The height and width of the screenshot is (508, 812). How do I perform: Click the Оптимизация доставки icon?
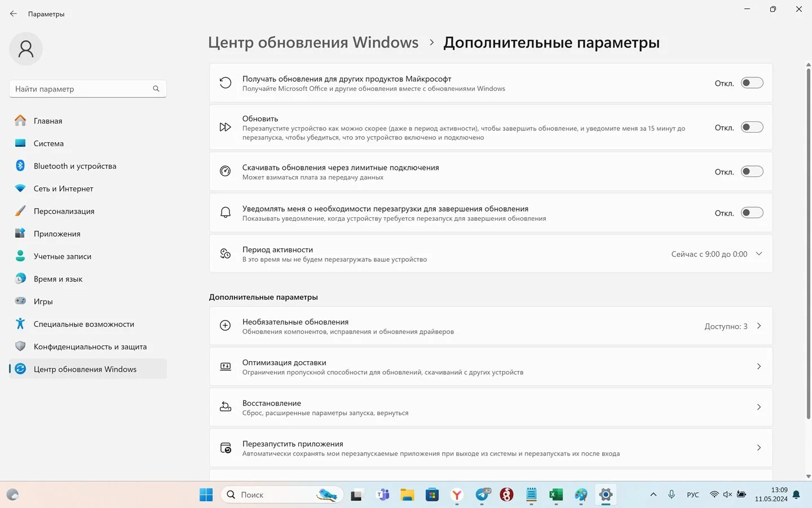coord(225,366)
